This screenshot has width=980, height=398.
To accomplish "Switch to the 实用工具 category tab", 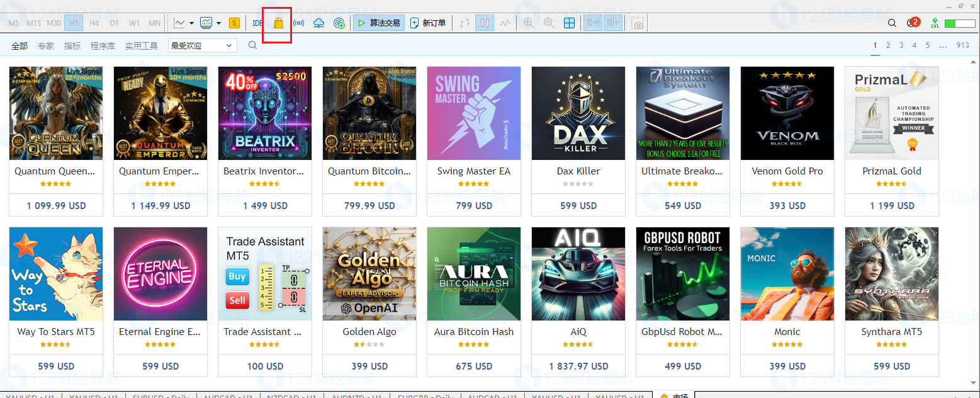I will click(142, 46).
